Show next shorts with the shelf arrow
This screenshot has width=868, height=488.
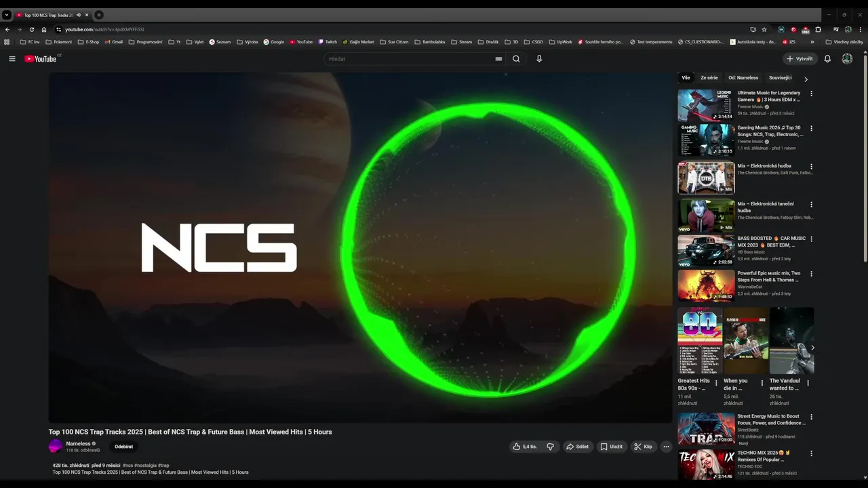click(812, 348)
